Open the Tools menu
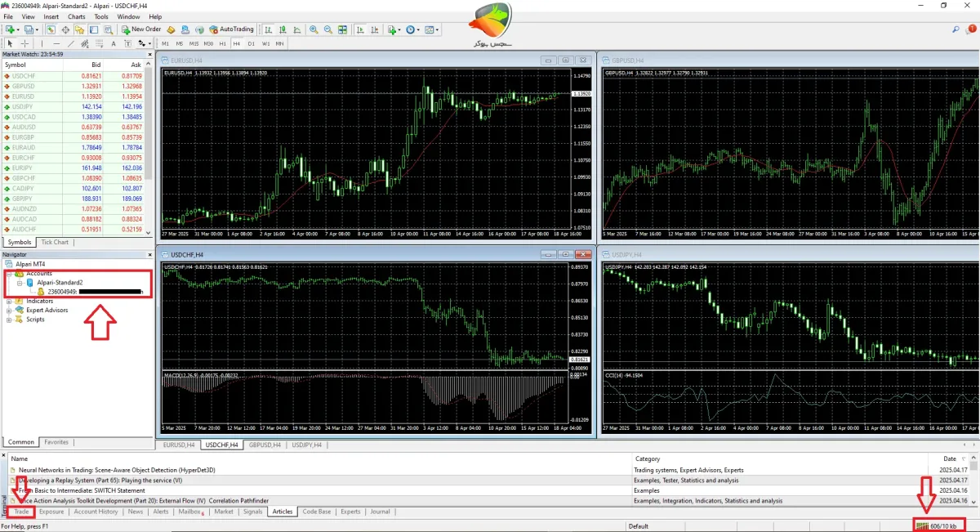The width and height of the screenshot is (980, 532). [101, 16]
